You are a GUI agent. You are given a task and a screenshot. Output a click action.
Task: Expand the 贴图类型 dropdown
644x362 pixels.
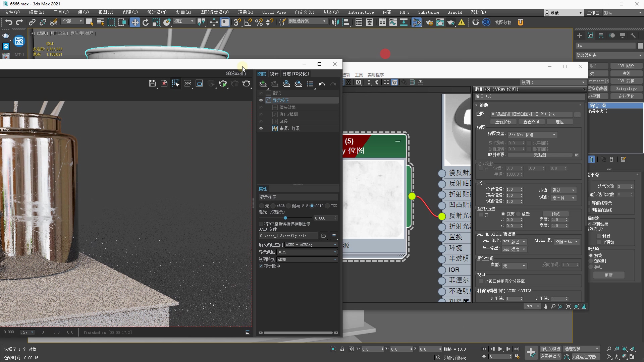click(x=532, y=135)
